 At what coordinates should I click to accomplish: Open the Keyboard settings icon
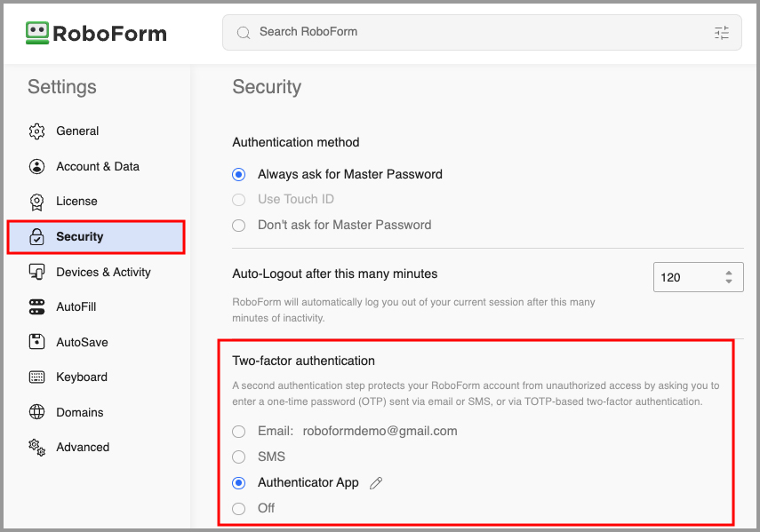point(36,377)
